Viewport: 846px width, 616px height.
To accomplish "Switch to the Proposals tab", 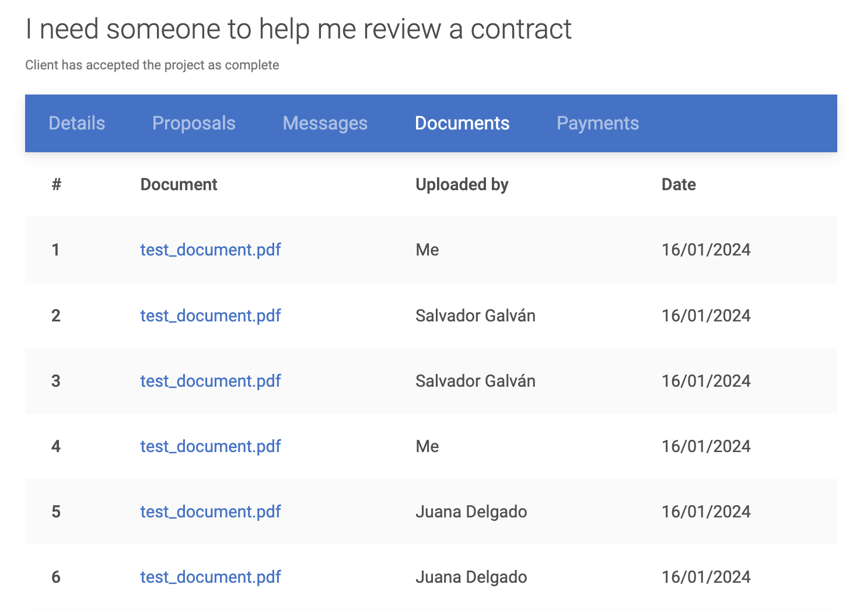I will coord(194,123).
